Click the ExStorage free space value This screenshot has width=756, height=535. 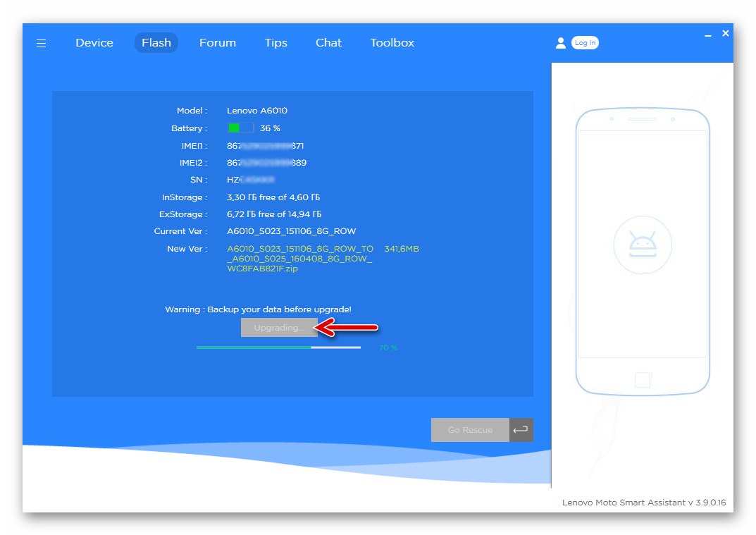click(274, 214)
